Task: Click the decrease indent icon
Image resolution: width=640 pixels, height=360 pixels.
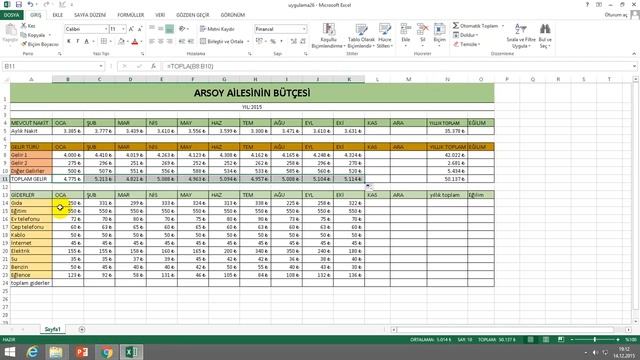Action: (182, 41)
